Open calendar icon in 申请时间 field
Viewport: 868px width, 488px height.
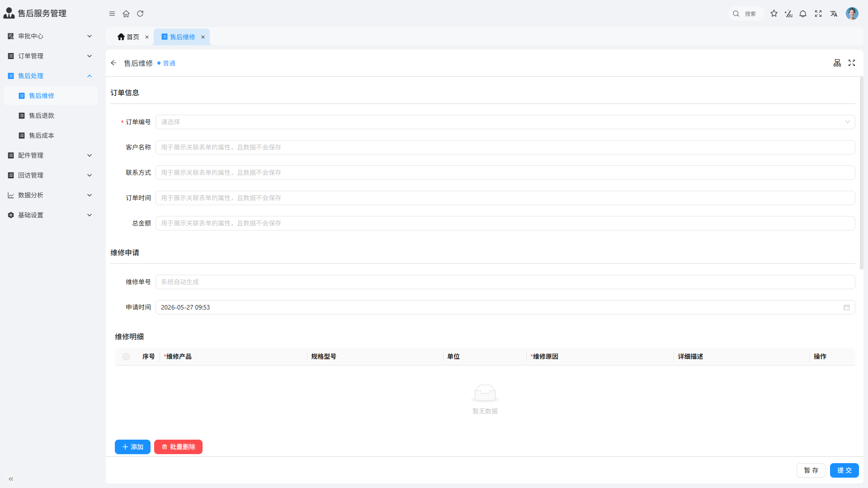tap(847, 307)
